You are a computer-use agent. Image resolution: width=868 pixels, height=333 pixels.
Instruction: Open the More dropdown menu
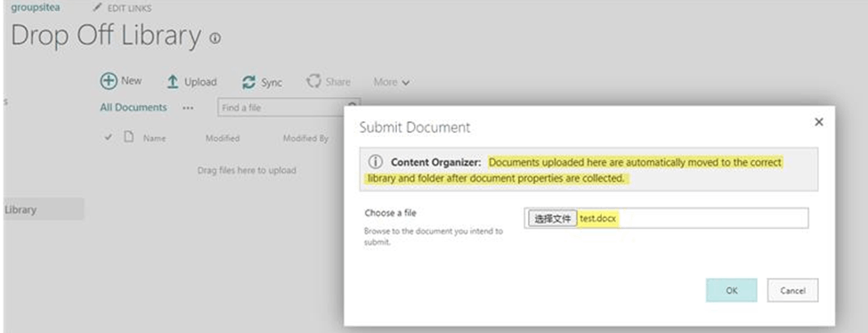point(392,82)
